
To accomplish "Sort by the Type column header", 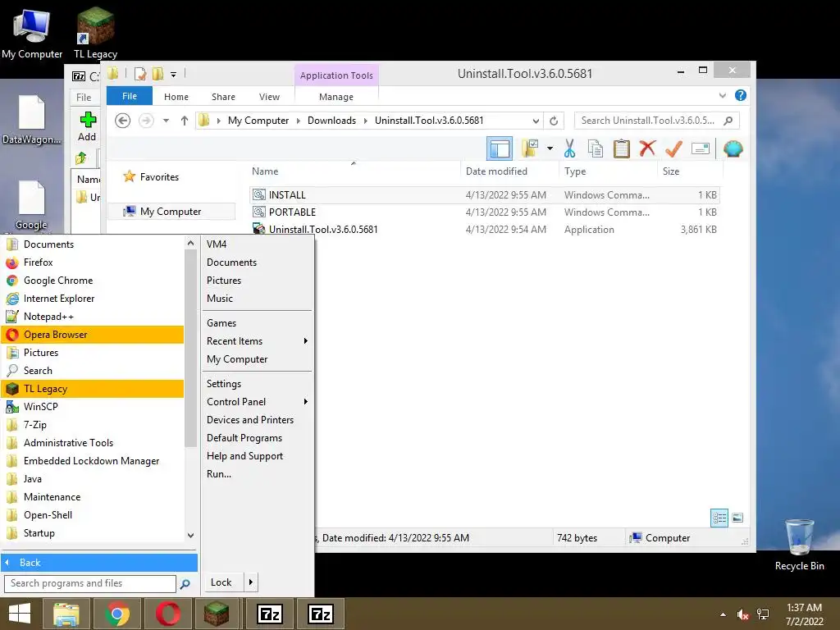I will 575,171.
